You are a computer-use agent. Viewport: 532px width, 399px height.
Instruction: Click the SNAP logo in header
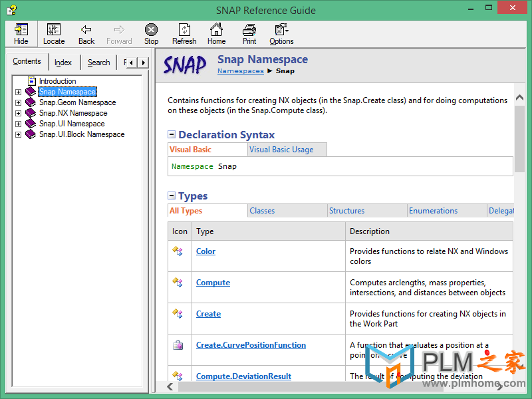[185, 65]
